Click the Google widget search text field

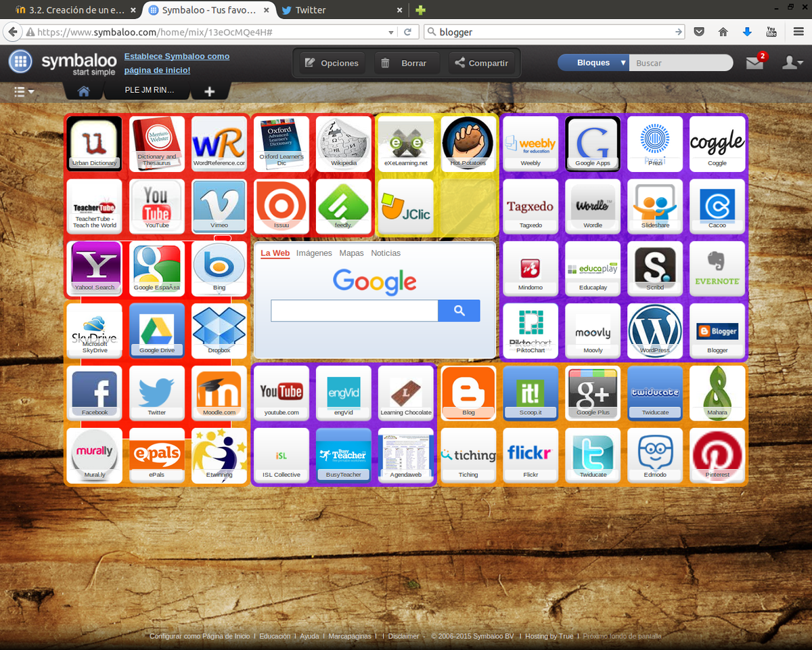click(355, 311)
